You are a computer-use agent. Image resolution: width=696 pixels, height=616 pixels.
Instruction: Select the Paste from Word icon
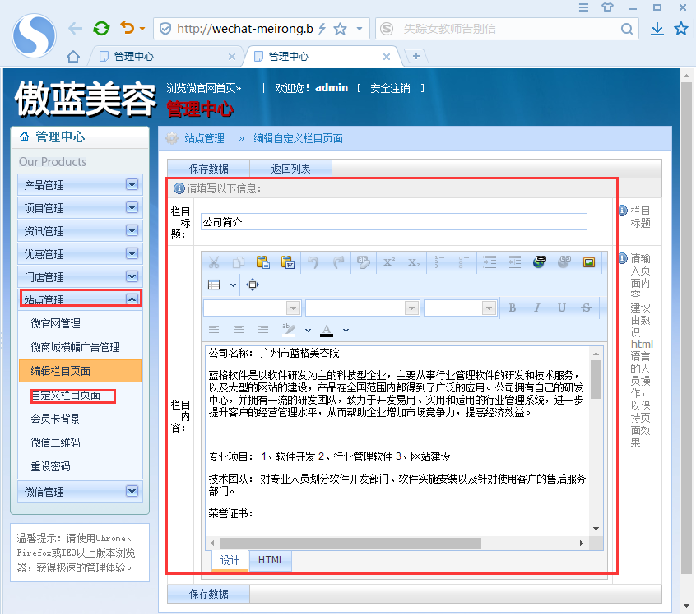pyautogui.click(x=289, y=261)
